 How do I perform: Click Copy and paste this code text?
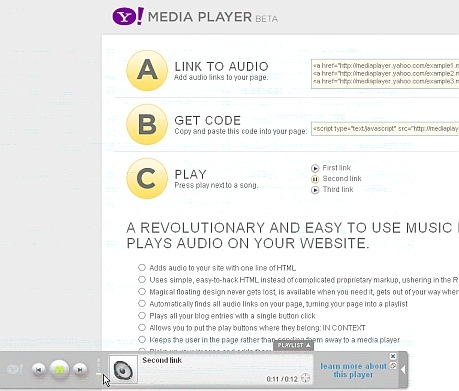(x=241, y=131)
